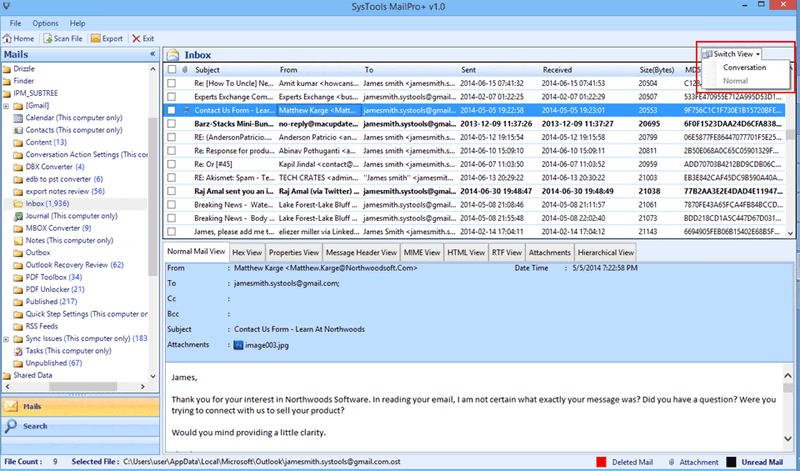Open the Switch View dropdown
This screenshot has height=471, width=800.
point(732,54)
